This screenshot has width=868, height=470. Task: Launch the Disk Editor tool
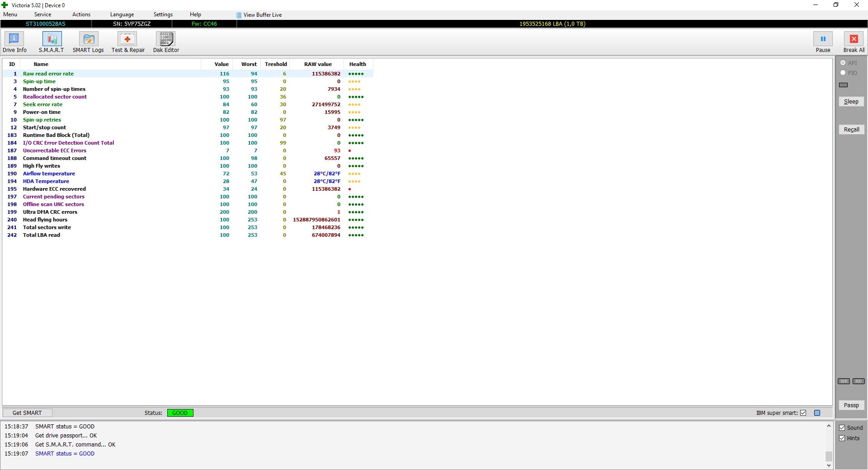pyautogui.click(x=166, y=39)
